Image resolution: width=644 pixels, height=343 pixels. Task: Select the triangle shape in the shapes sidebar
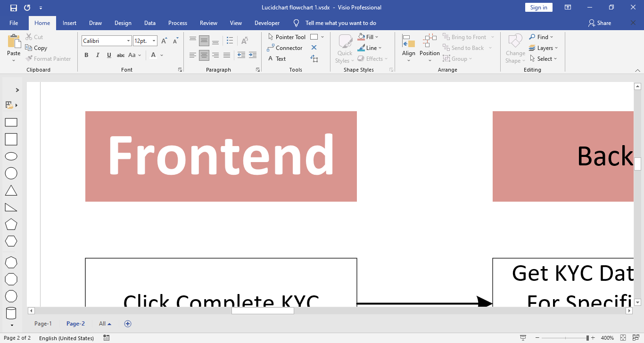pos(11,190)
